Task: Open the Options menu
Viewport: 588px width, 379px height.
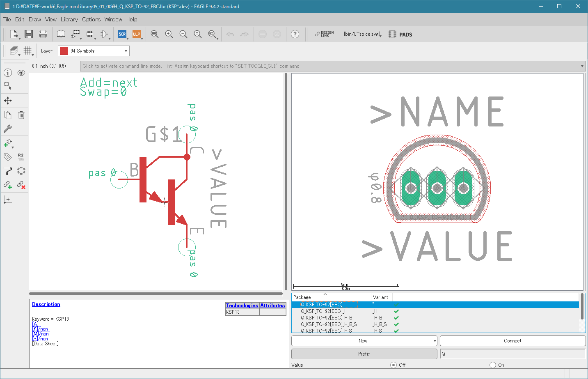Action: pos(91,19)
